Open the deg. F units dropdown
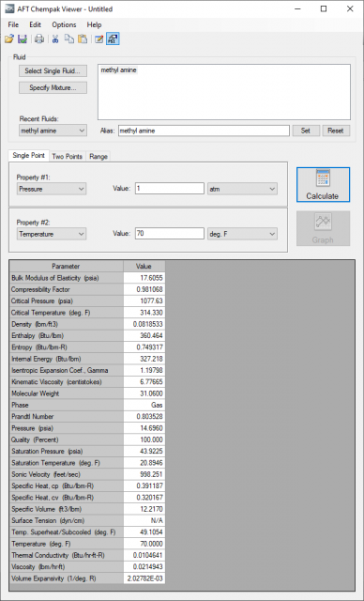The width and height of the screenshot is (364, 601). [242, 234]
